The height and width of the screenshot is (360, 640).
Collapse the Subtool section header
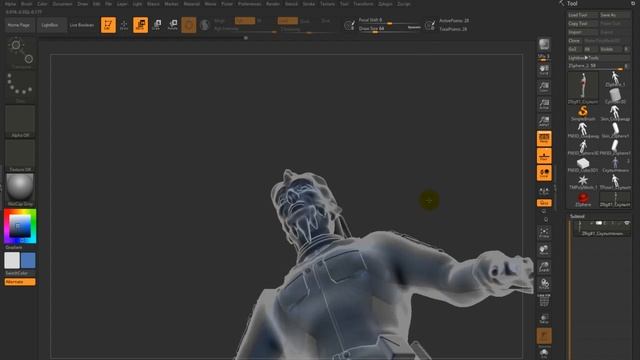pyautogui.click(x=577, y=216)
